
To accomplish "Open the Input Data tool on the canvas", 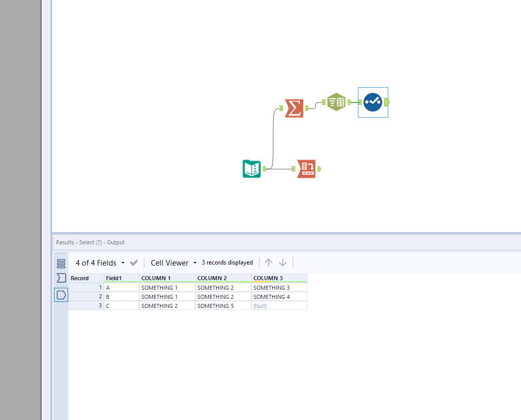I will pos(251,169).
